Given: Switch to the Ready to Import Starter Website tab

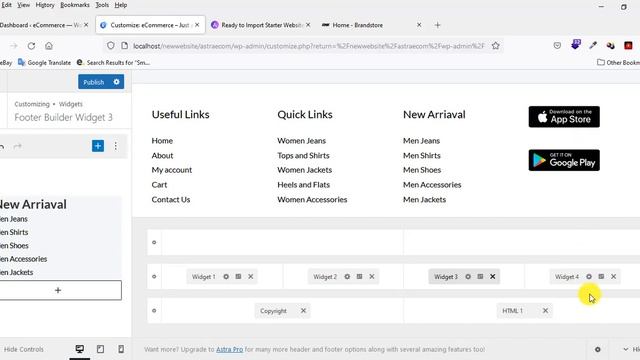Looking at the screenshot, I should (261, 25).
